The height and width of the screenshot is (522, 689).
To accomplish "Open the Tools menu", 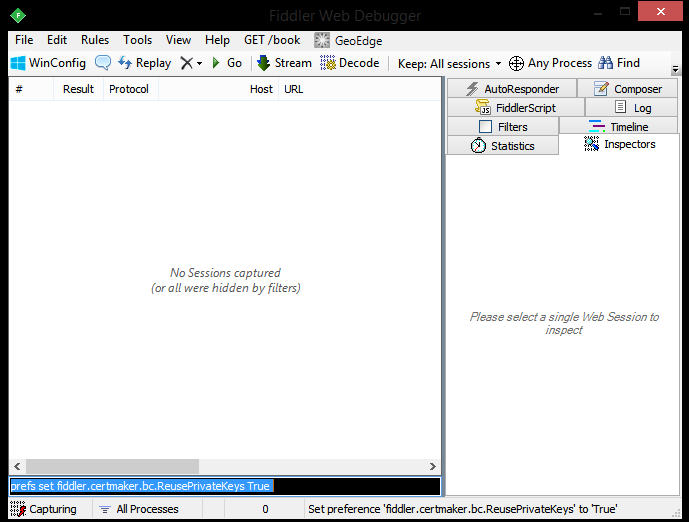I will 138,40.
